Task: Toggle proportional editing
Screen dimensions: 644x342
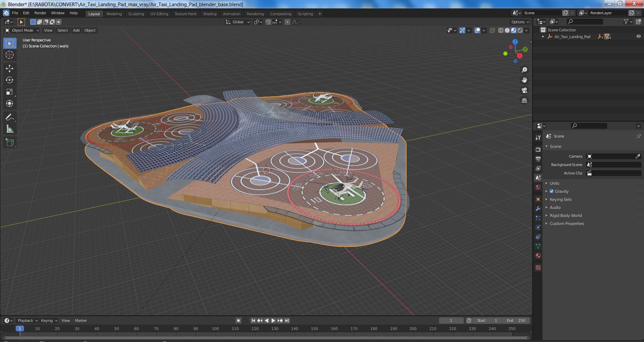Action: pos(287,22)
